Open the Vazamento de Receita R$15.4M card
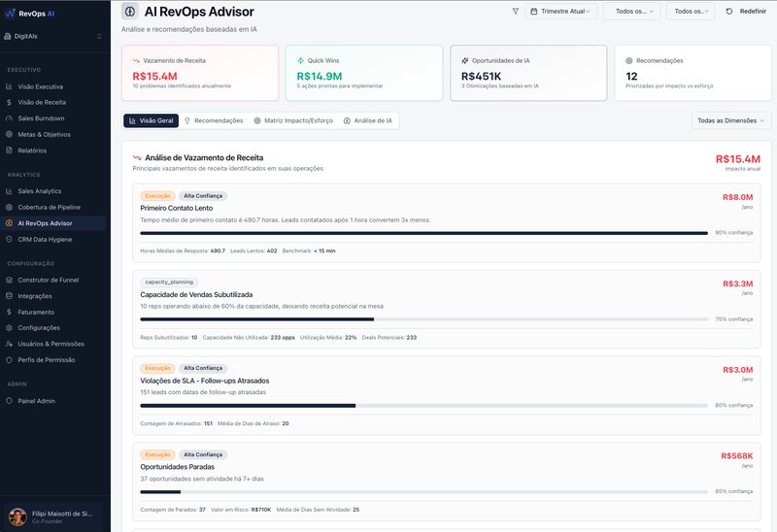The width and height of the screenshot is (777, 532). pos(200,74)
